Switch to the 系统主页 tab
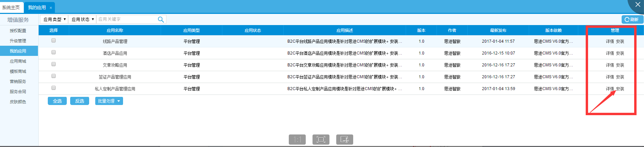 click(x=11, y=7)
